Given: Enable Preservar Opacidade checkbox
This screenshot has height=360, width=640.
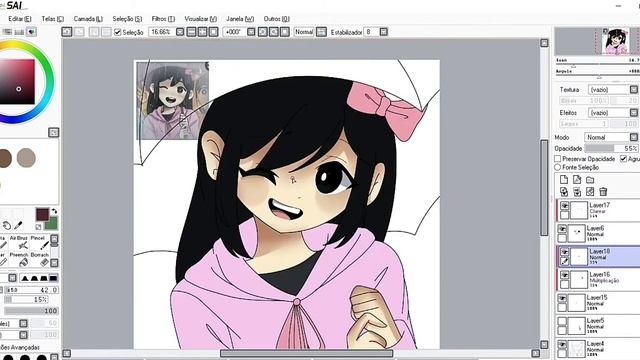Looking at the screenshot, I should coord(558,158).
